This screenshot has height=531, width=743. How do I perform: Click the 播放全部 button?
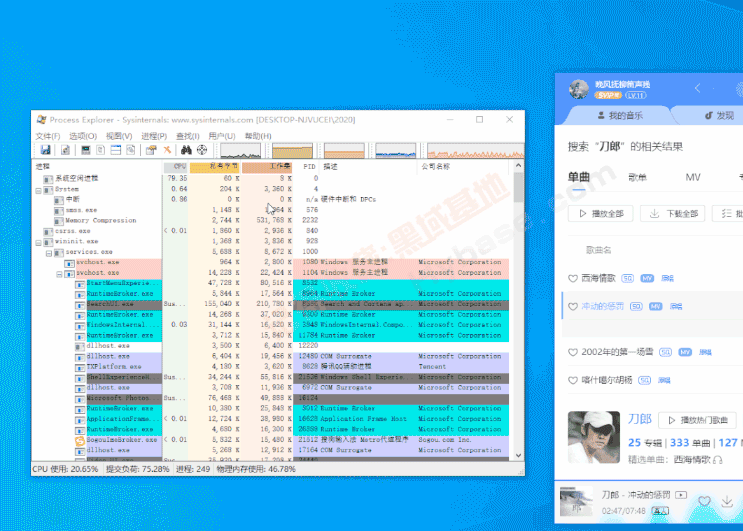click(x=601, y=214)
